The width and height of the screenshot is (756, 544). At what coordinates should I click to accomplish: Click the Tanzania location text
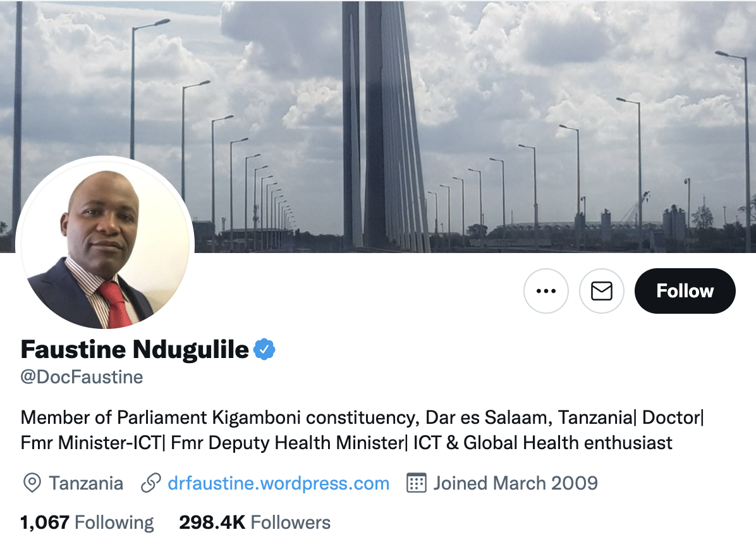pos(86,483)
